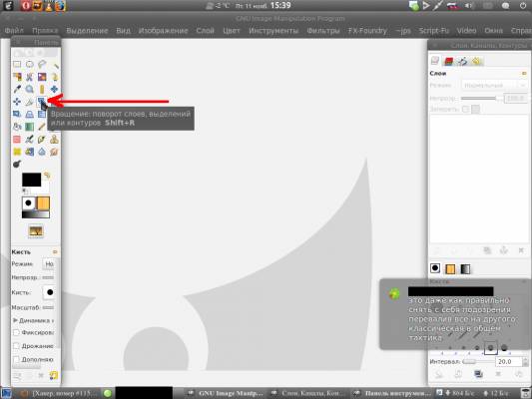Select the Ellipse Select tool
The width and height of the screenshot is (532, 399).
(30, 64)
